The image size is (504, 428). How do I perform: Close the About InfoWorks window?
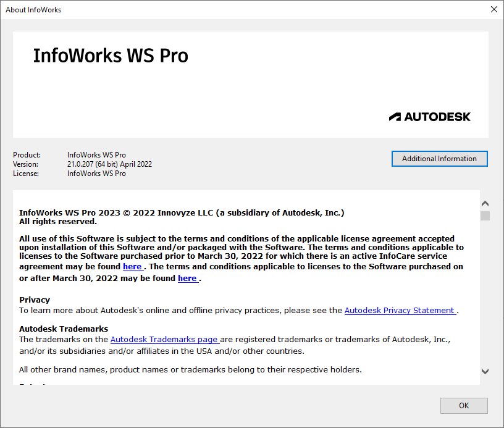coord(494,9)
